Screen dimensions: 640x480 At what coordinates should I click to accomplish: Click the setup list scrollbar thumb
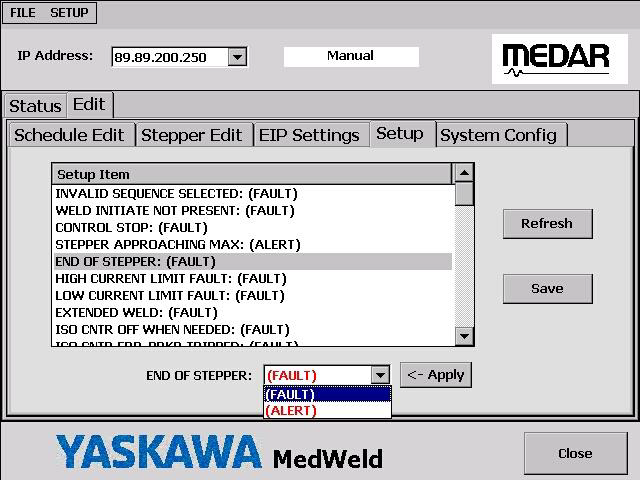464,194
